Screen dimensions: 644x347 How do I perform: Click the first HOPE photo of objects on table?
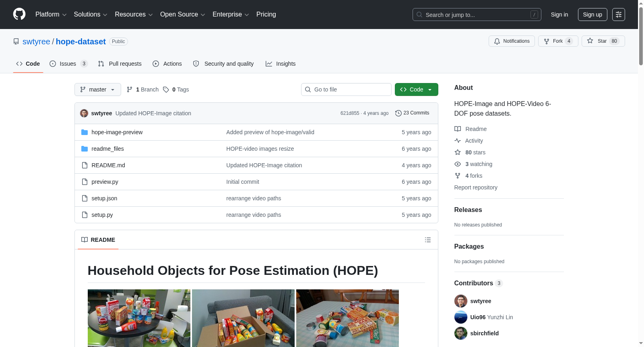[x=139, y=318]
